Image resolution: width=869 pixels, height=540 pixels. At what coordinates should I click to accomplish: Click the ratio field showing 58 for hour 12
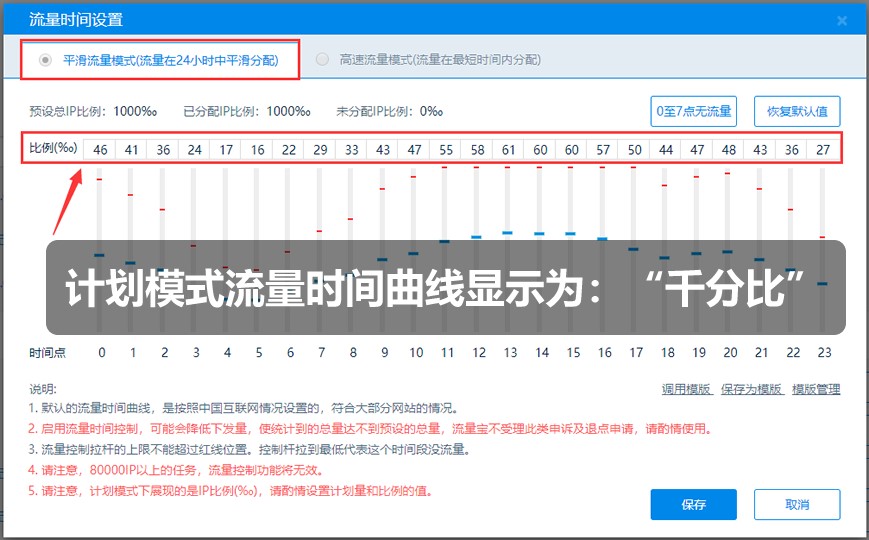tap(477, 150)
